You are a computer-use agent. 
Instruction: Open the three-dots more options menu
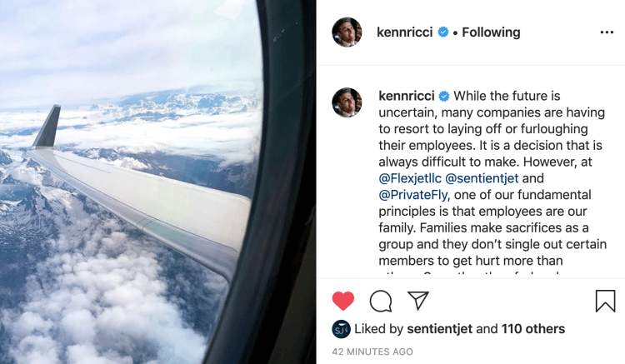coord(607,32)
